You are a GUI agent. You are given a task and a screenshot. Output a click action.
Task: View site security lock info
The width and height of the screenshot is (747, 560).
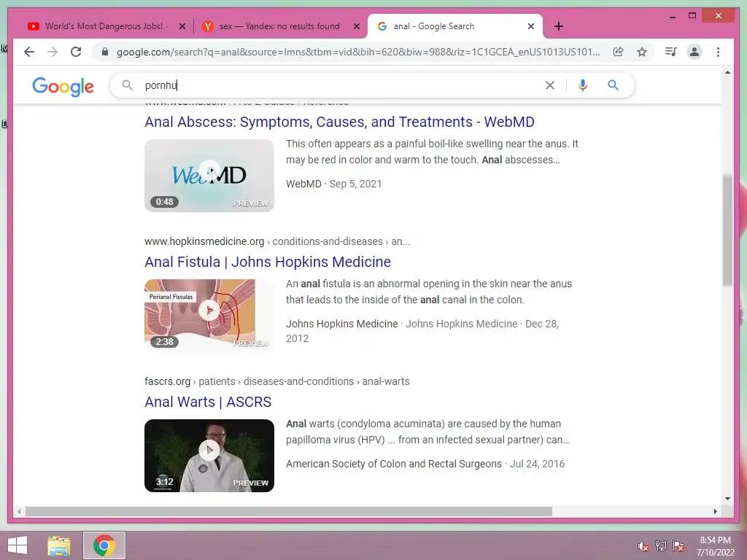[x=105, y=52]
